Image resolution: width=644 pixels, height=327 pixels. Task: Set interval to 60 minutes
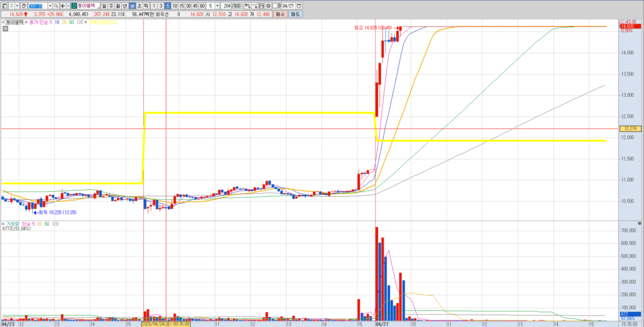(202, 6)
